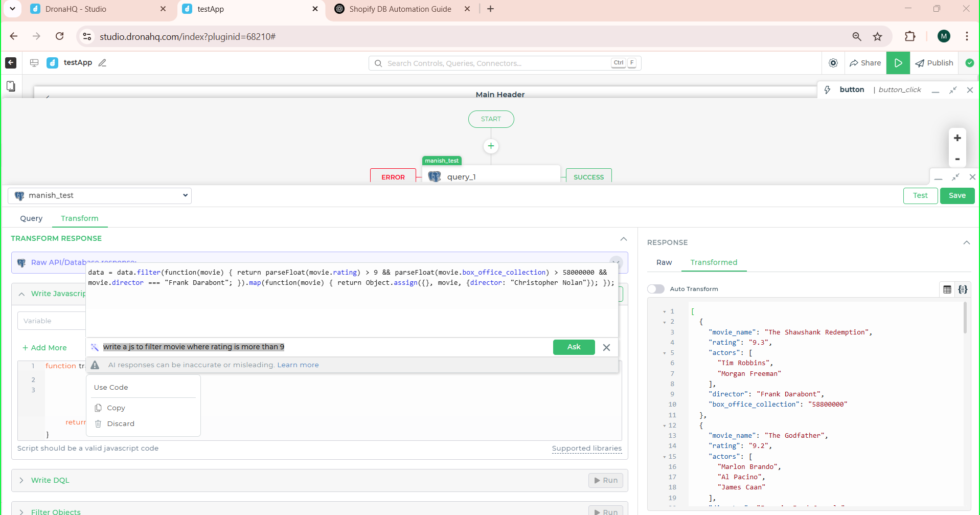Screen dimensions: 980x515
Task: Click the AI prompt text field
Action: point(325,347)
